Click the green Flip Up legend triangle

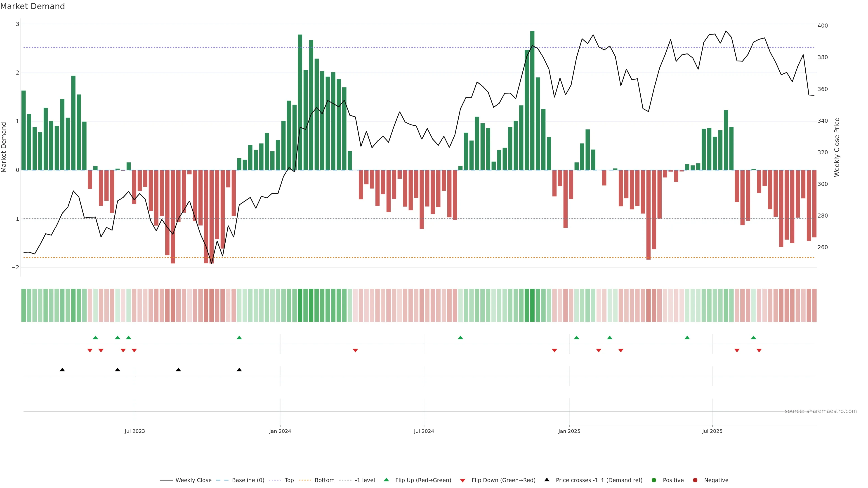(x=387, y=480)
